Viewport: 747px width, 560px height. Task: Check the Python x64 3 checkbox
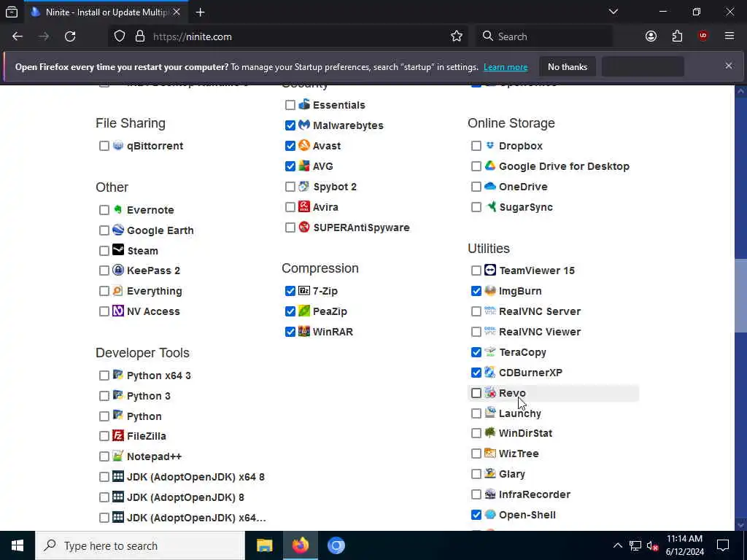(x=104, y=376)
